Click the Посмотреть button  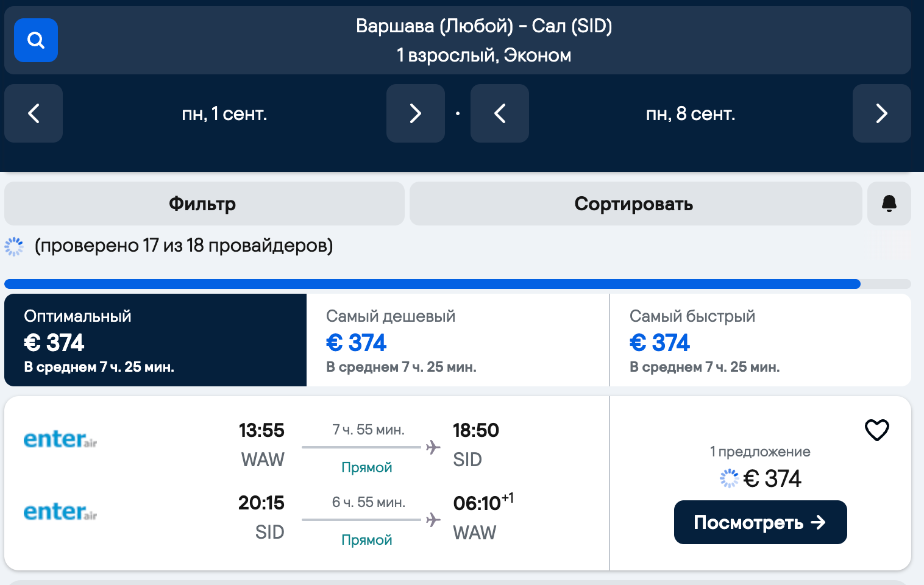pyautogui.click(x=760, y=522)
